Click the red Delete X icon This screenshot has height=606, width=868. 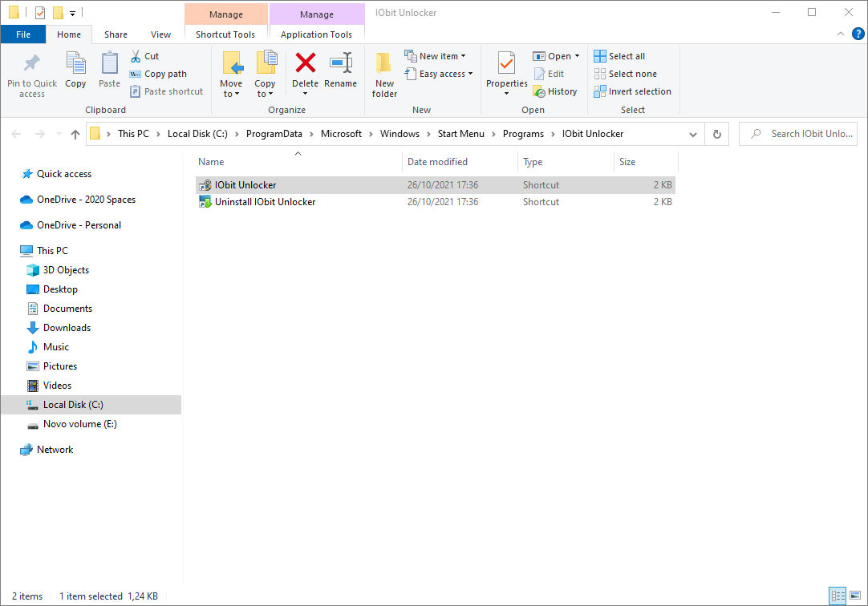305,63
